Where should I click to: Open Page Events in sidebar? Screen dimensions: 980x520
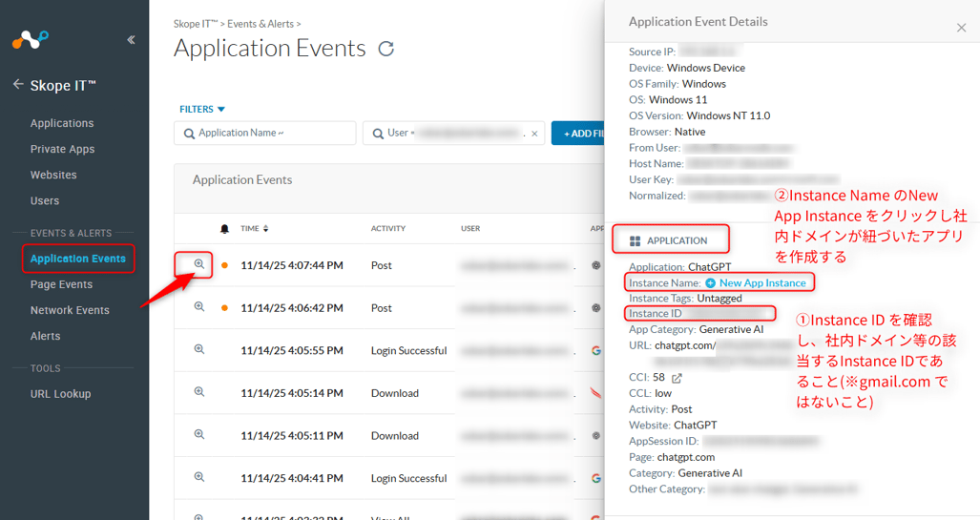point(61,284)
